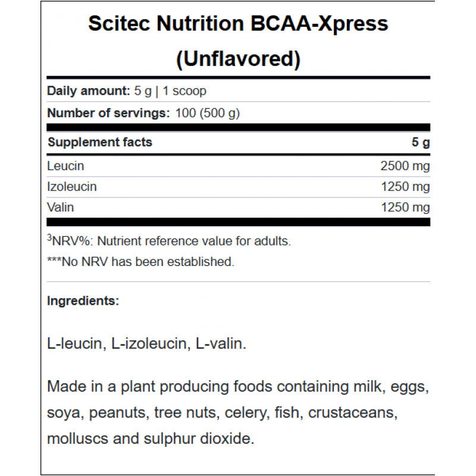Screen dimensions: 476x476
Task: Click the 5 g | 1 scoop value
Action: [x=170, y=91]
